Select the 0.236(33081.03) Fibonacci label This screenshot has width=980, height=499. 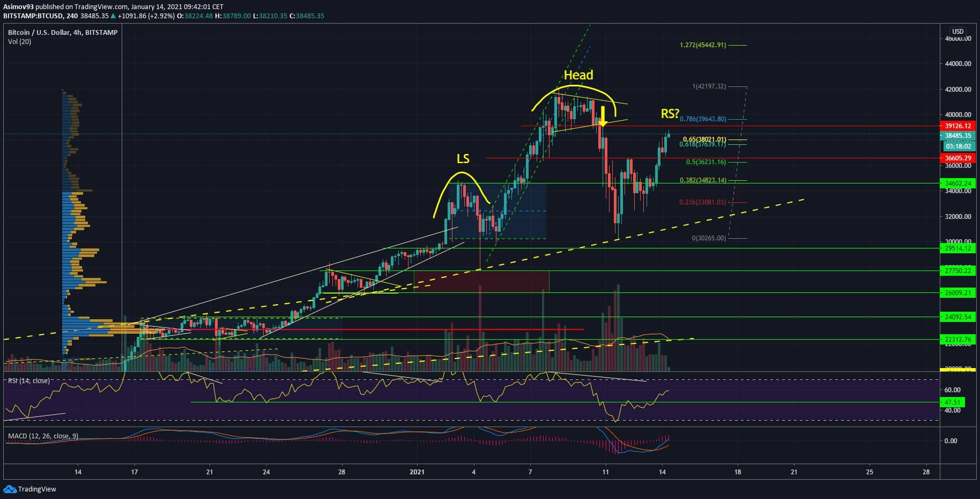point(703,202)
